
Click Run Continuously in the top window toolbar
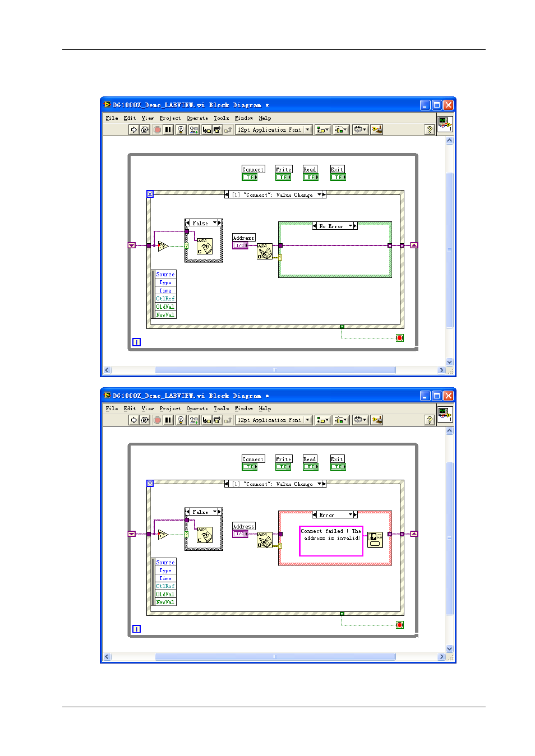pos(145,129)
